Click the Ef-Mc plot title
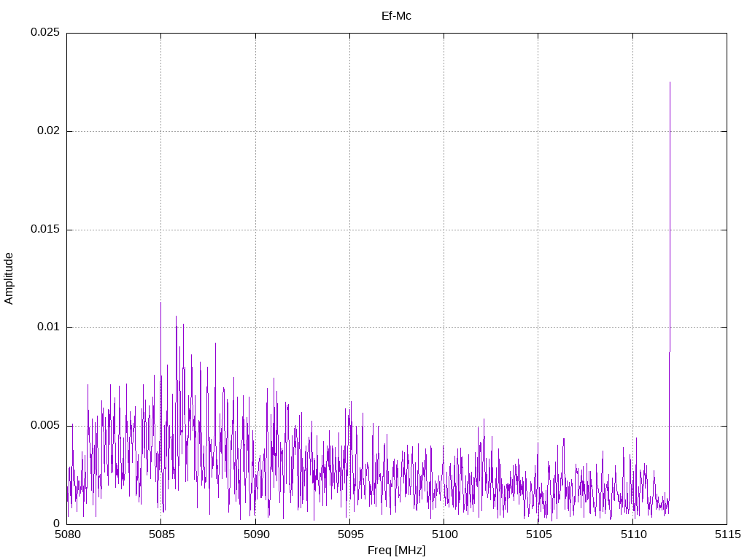Screen dimensions: 747x560 (x=396, y=15)
